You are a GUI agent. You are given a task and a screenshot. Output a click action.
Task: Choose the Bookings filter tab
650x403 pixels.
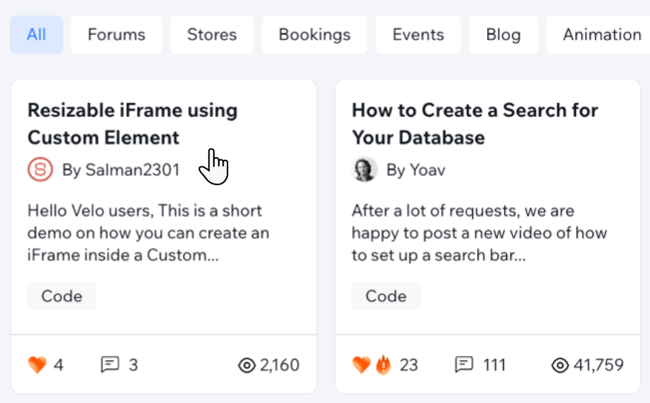[x=315, y=35]
